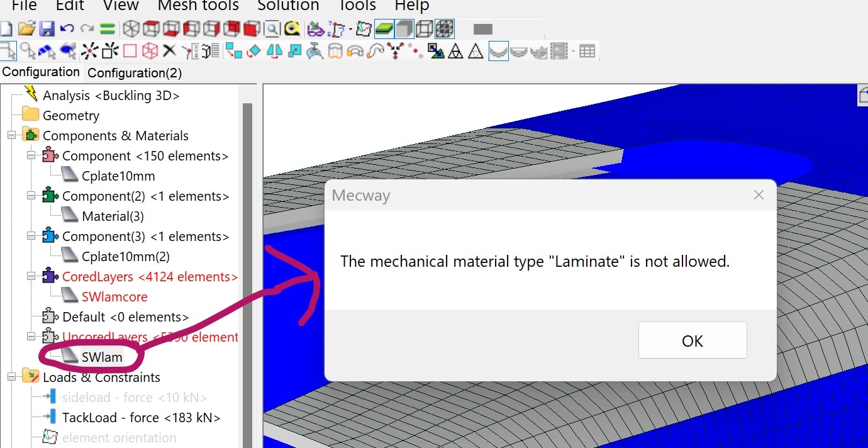Switch to isometric wireframe cube view

[130, 29]
